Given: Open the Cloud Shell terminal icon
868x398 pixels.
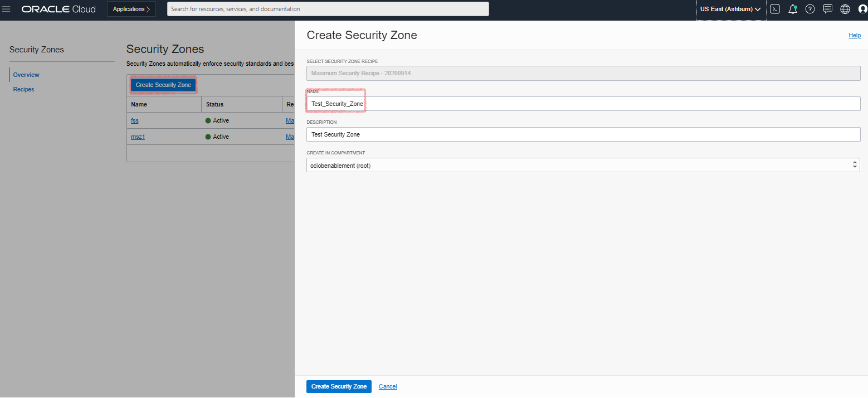Looking at the screenshot, I should 775,9.
